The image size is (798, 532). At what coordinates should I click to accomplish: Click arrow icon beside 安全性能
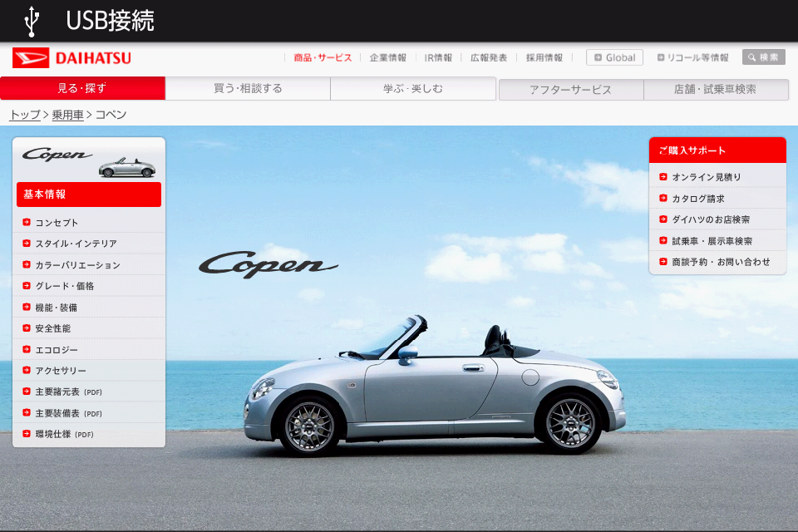pos(27,328)
